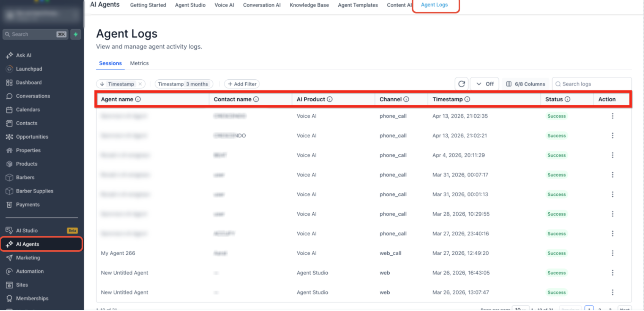644x311 pixels.
Task: Open the Voice AI top tab
Action: 224,5
